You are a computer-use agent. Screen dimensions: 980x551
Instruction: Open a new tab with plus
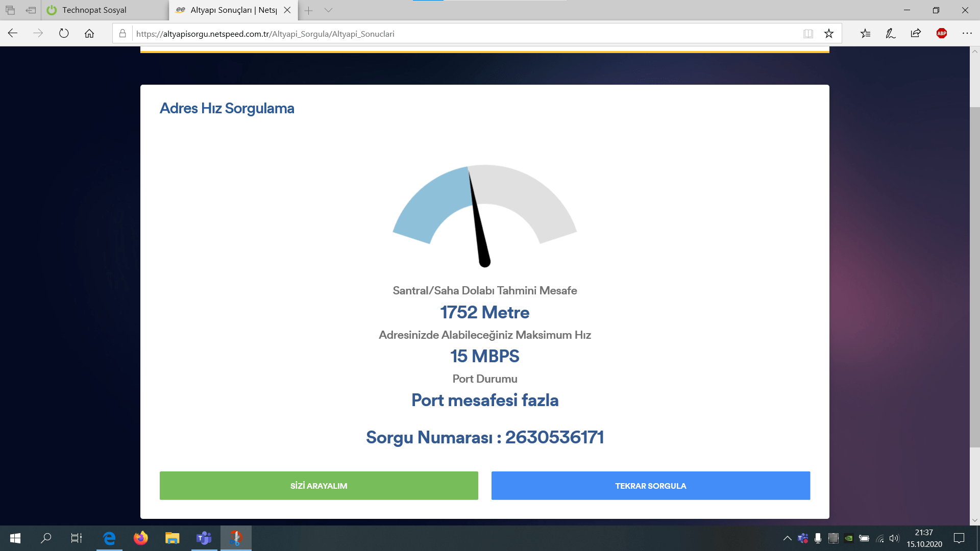pos(308,10)
